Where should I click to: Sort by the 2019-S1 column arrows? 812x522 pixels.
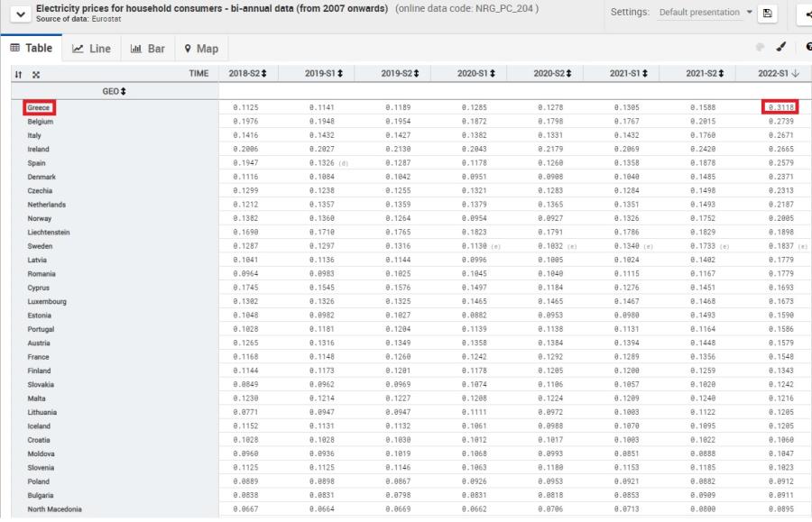point(340,73)
